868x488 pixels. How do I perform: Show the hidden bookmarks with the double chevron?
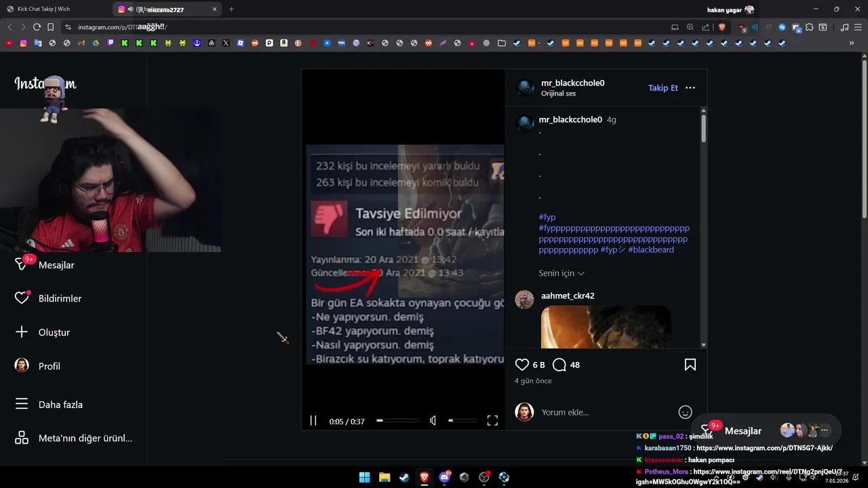(852, 43)
